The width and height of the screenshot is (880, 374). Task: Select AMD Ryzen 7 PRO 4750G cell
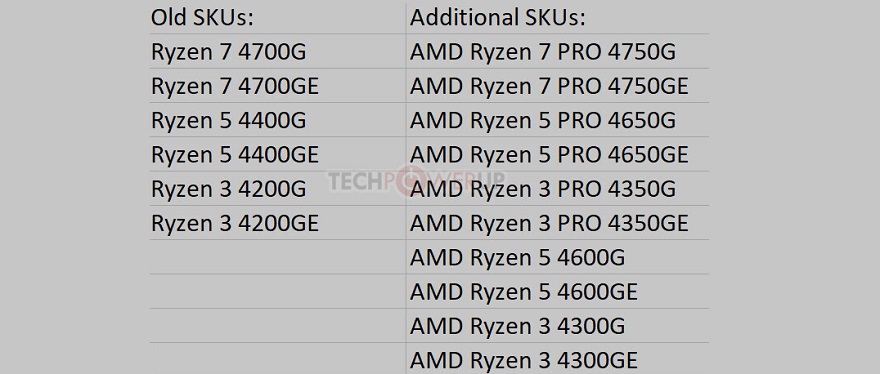[x=557, y=52]
